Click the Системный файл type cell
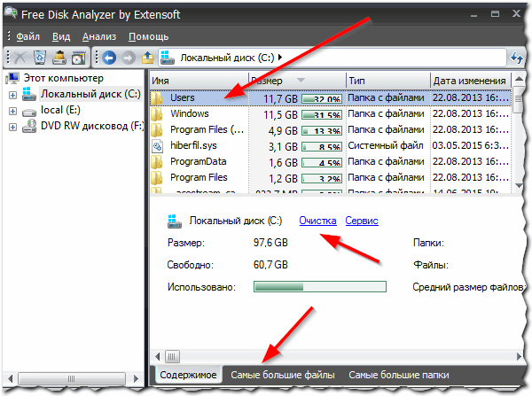The image size is (532, 396). pos(386,146)
